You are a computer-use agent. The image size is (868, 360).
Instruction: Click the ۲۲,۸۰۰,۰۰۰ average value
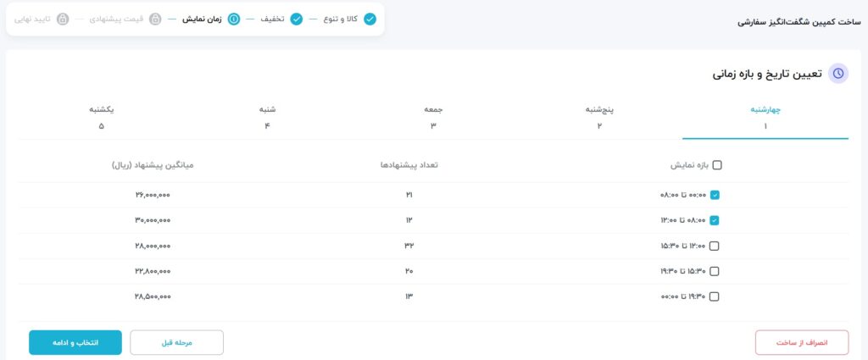pos(153,272)
